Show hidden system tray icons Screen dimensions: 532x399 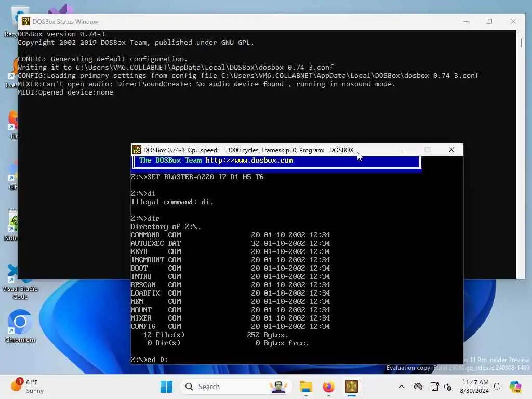[402, 387]
